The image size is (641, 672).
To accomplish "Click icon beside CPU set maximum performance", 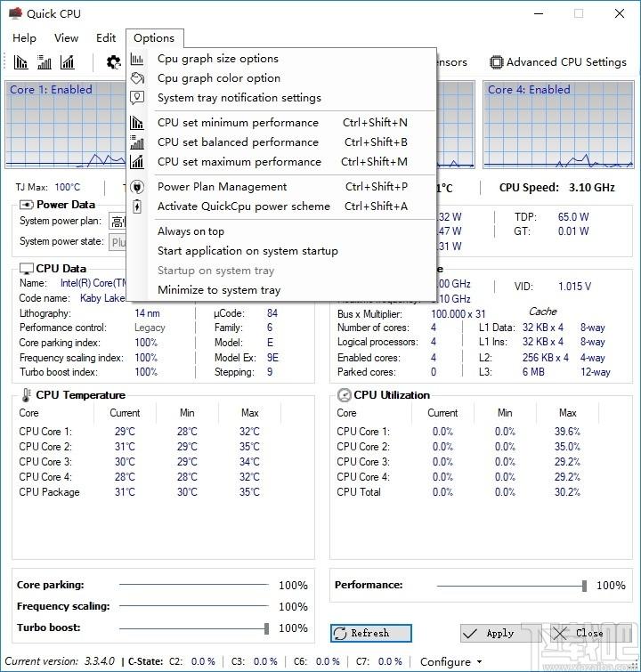I will tap(137, 162).
